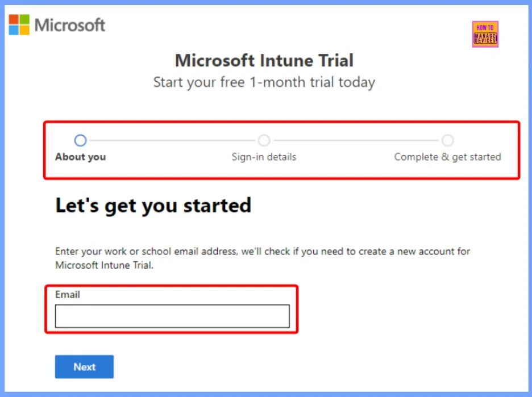The height and width of the screenshot is (397, 532).
Task: Click the yellow square of the Microsoft logo
Action: [x=24, y=30]
